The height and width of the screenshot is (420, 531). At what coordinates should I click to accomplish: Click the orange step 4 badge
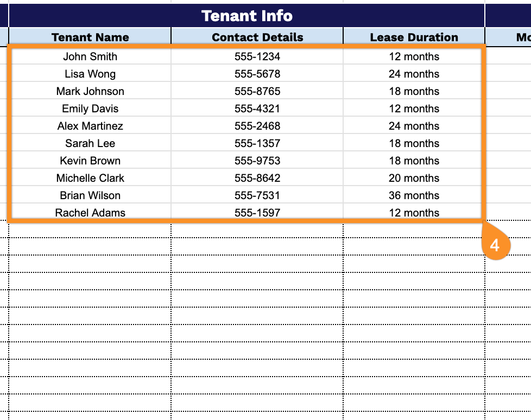point(495,245)
